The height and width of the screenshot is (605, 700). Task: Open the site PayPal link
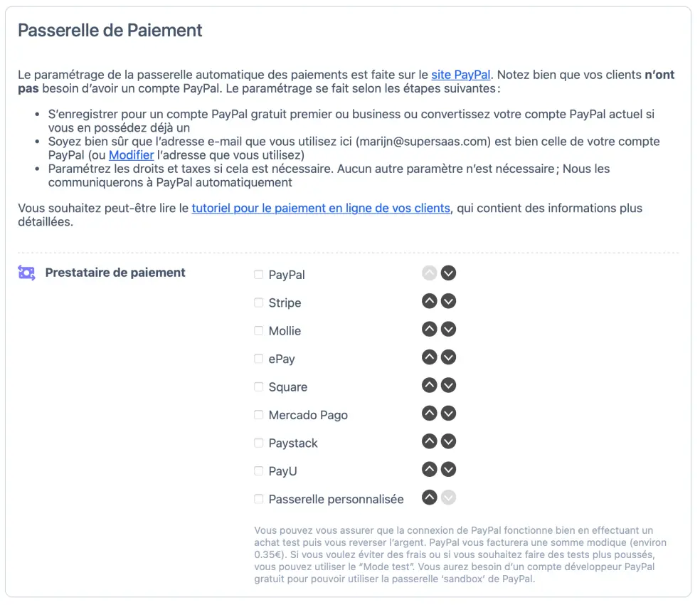pyautogui.click(x=460, y=74)
